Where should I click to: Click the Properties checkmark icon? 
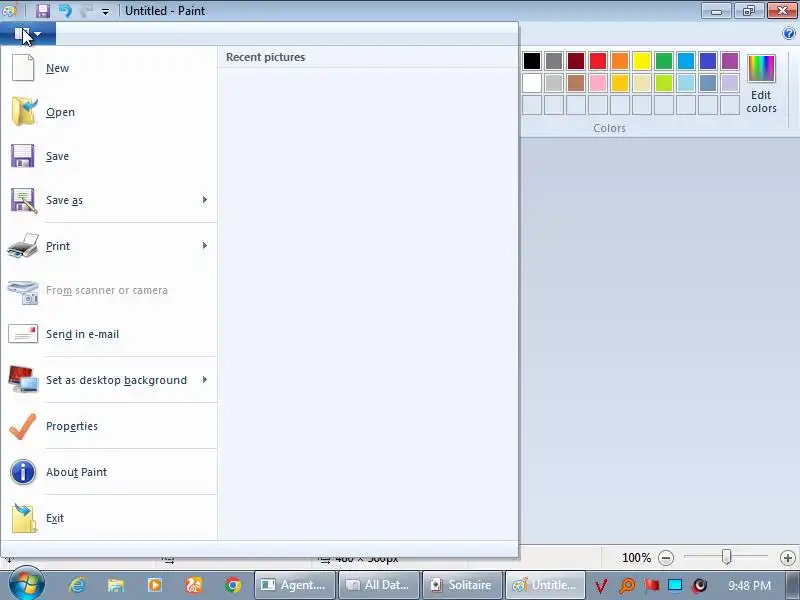23,426
